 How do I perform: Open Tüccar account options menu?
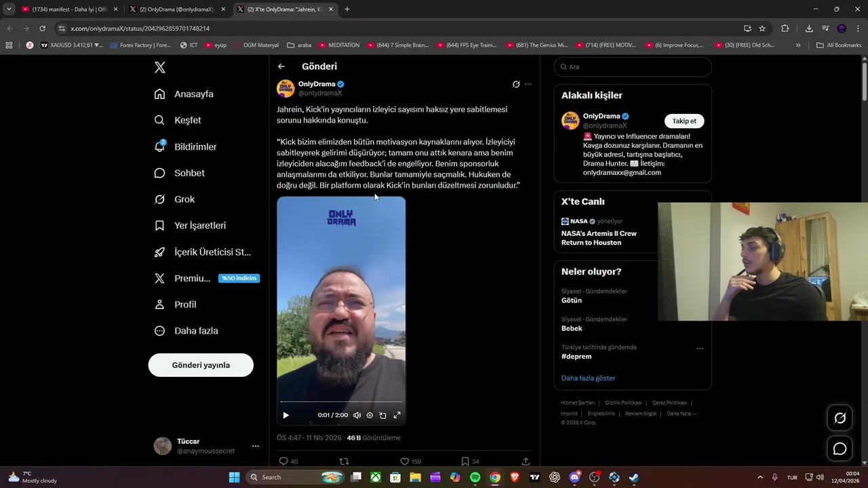pos(256,446)
